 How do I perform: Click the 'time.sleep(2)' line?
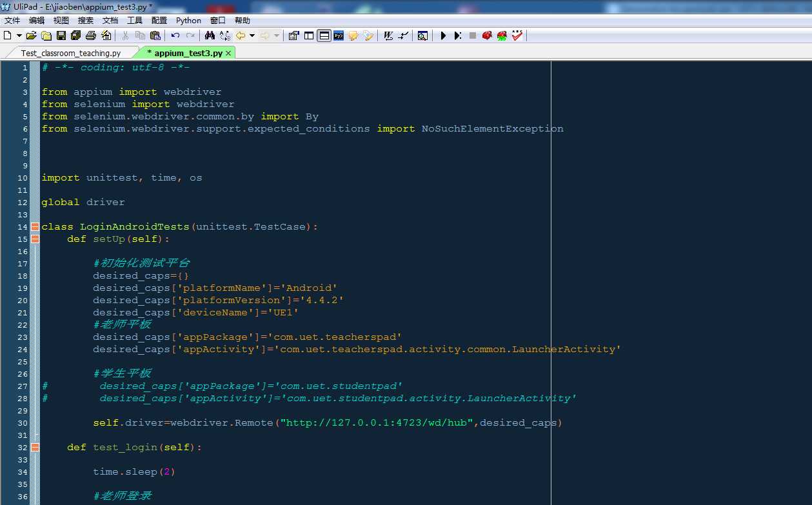pos(134,471)
